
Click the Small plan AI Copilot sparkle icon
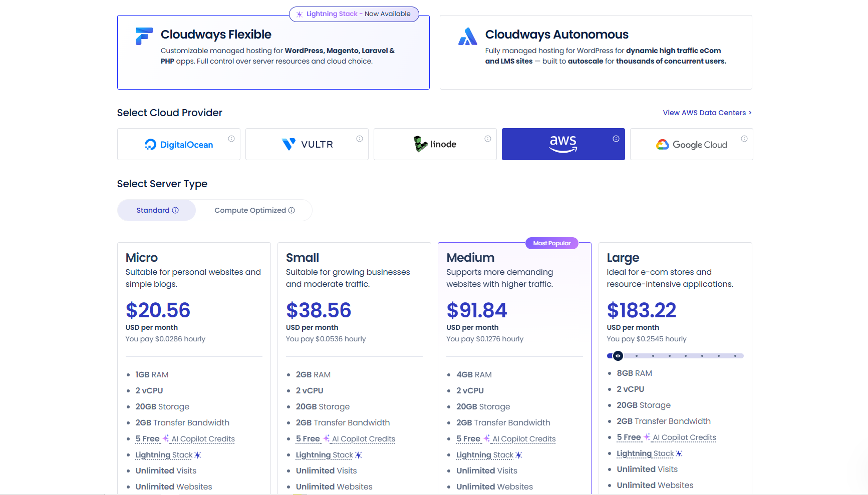(x=326, y=438)
